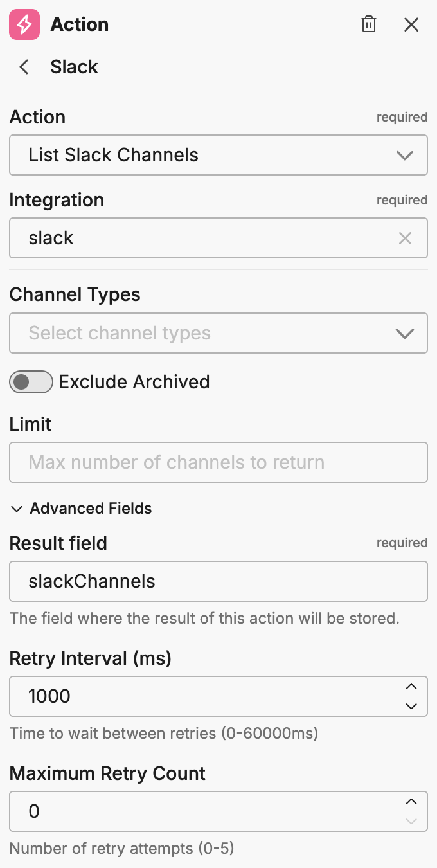437x868 pixels.
Task: Go back using the arrow beside Slack
Action: click(x=24, y=67)
